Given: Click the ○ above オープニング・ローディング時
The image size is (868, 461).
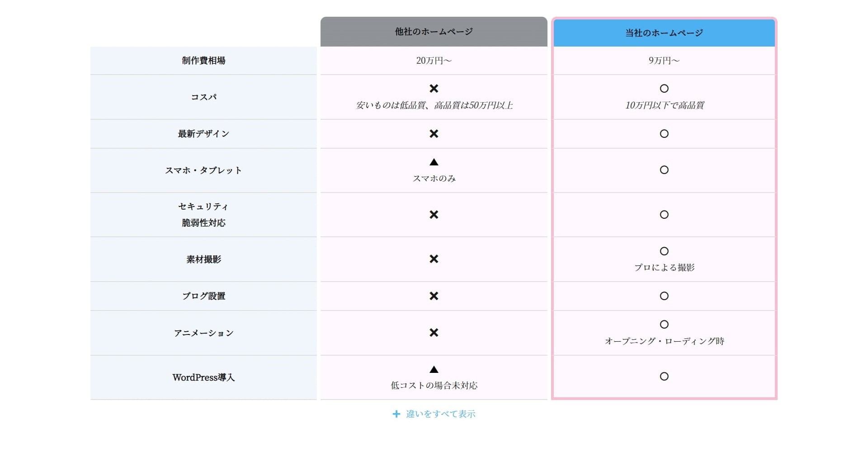Looking at the screenshot, I should [664, 324].
